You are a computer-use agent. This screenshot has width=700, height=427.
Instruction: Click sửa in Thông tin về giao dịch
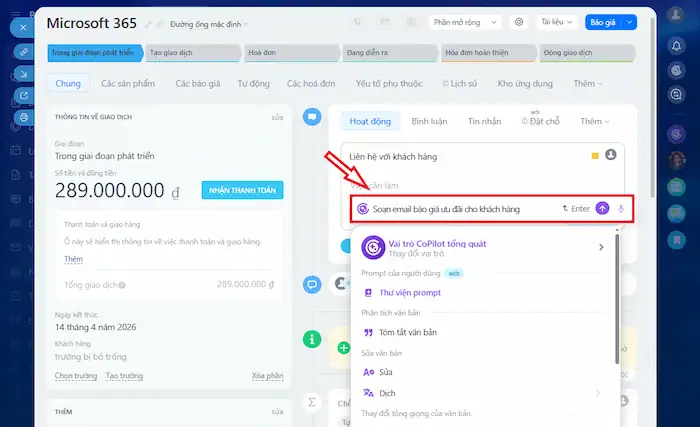[x=277, y=117]
